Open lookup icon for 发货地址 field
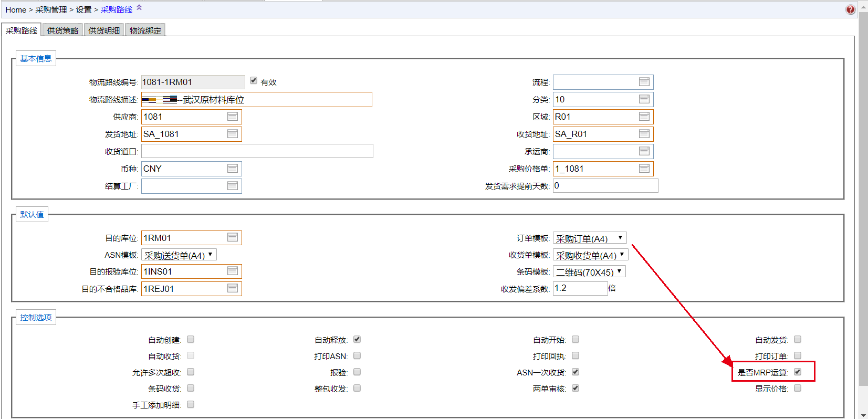The height and width of the screenshot is (419, 868). pos(233,134)
